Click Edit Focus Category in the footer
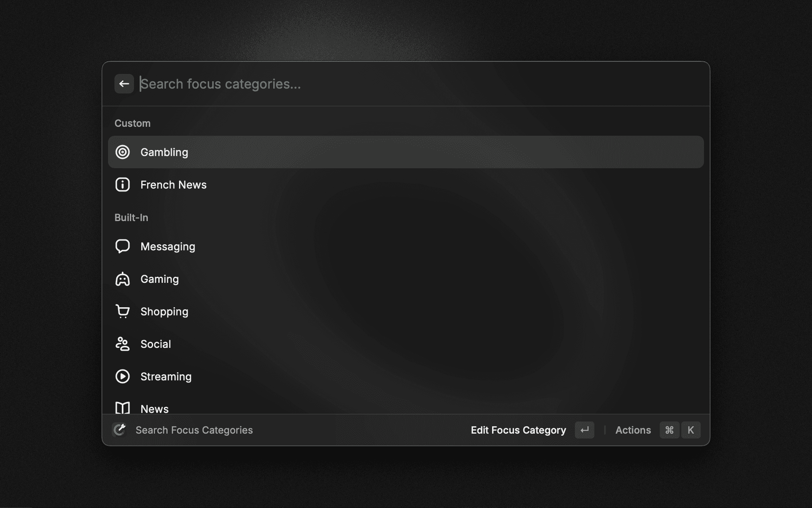The image size is (812, 508). point(518,430)
